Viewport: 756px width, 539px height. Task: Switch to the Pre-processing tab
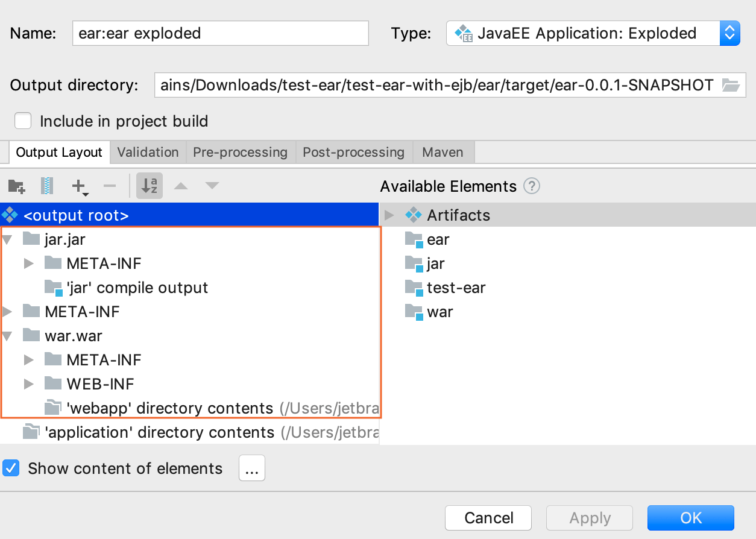point(240,152)
